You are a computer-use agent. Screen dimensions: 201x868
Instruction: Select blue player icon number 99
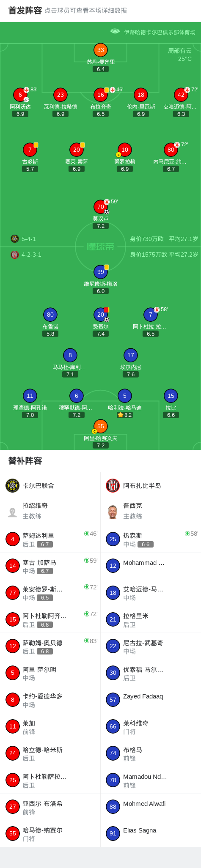coord(101,272)
